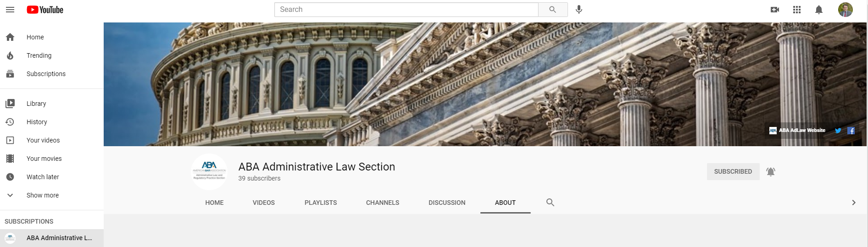Screen dimensions: 868x247
Task: Open the create video camera icon
Action: pos(775,10)
